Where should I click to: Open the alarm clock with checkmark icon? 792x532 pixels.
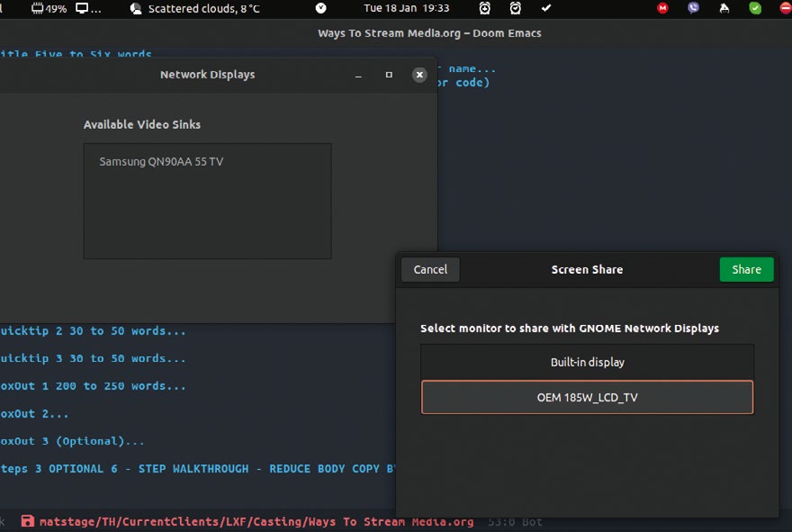click(x=515, y=8)
